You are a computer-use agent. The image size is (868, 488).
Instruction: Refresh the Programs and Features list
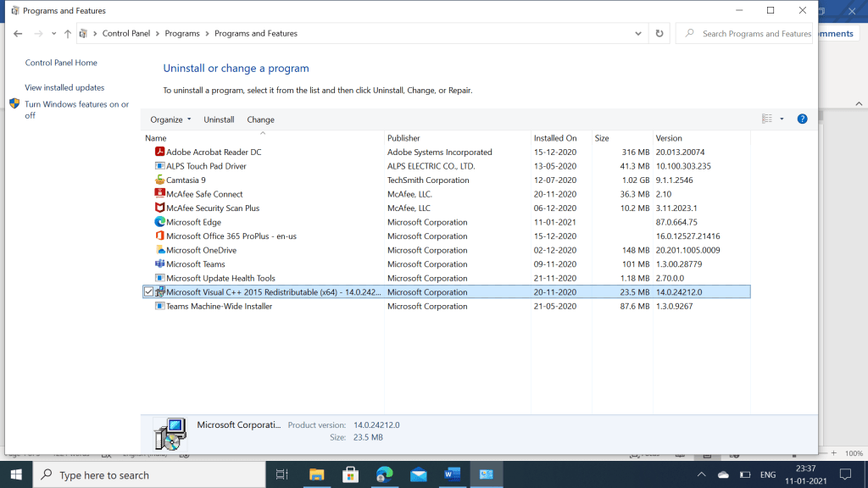coord(659,33)
